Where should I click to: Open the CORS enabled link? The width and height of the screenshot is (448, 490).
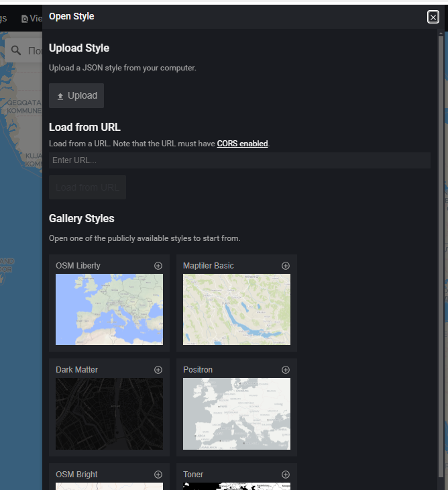coord(242,144)
